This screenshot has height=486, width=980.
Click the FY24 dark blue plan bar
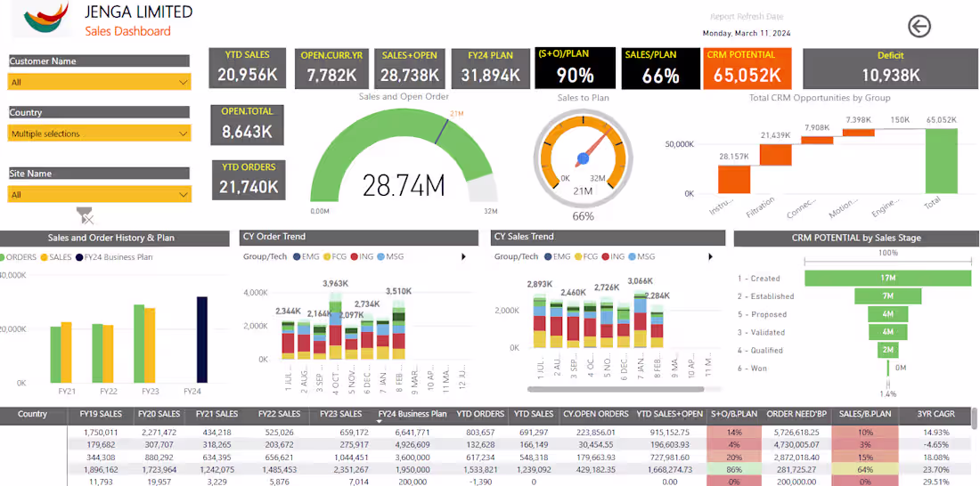202,339
